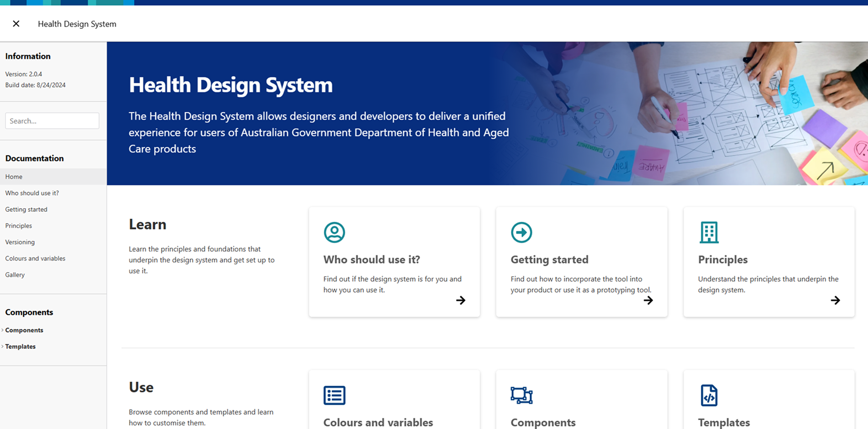This screenshot has height=429, width=868.
Task: Open the Components card heading
Action: click(x=543, y=423)
